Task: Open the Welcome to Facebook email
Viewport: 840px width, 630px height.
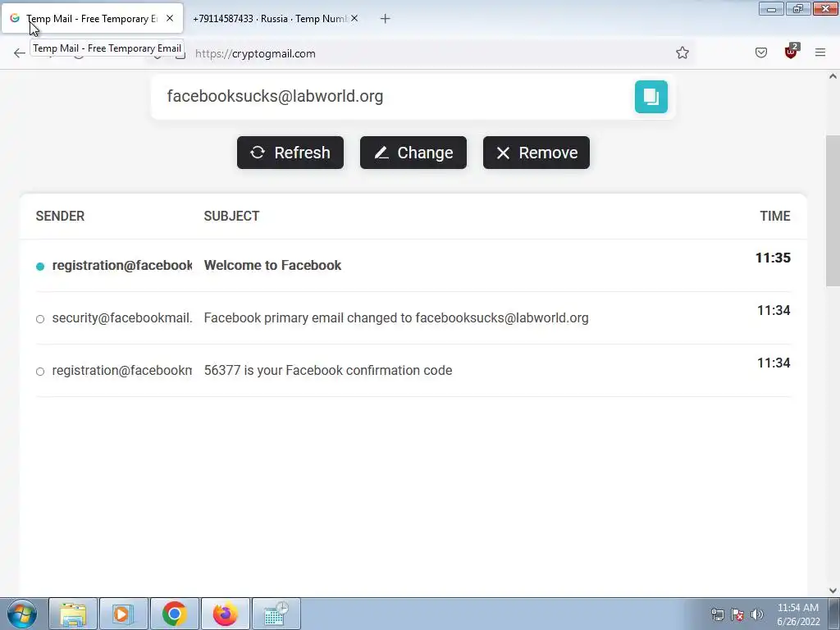Action: (413, 266)
